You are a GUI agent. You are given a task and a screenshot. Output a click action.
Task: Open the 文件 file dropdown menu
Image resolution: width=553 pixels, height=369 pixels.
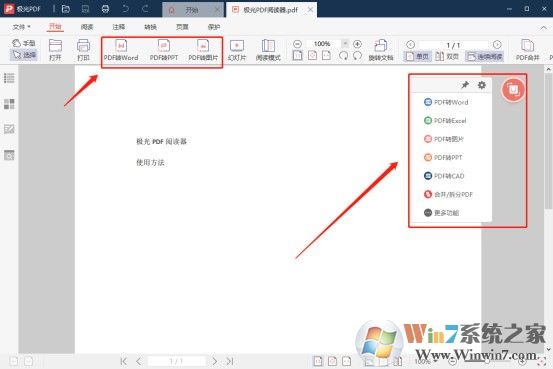(x=22, y=27)
